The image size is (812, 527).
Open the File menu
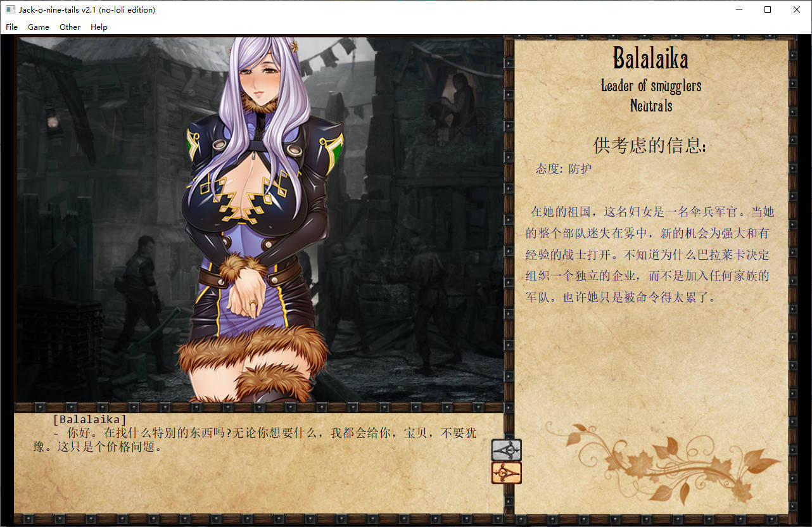[x=12, y=27]
